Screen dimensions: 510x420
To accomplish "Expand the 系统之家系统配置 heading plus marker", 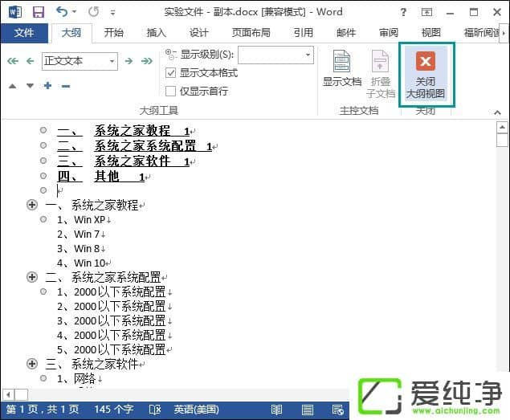I will coord(33,277).
